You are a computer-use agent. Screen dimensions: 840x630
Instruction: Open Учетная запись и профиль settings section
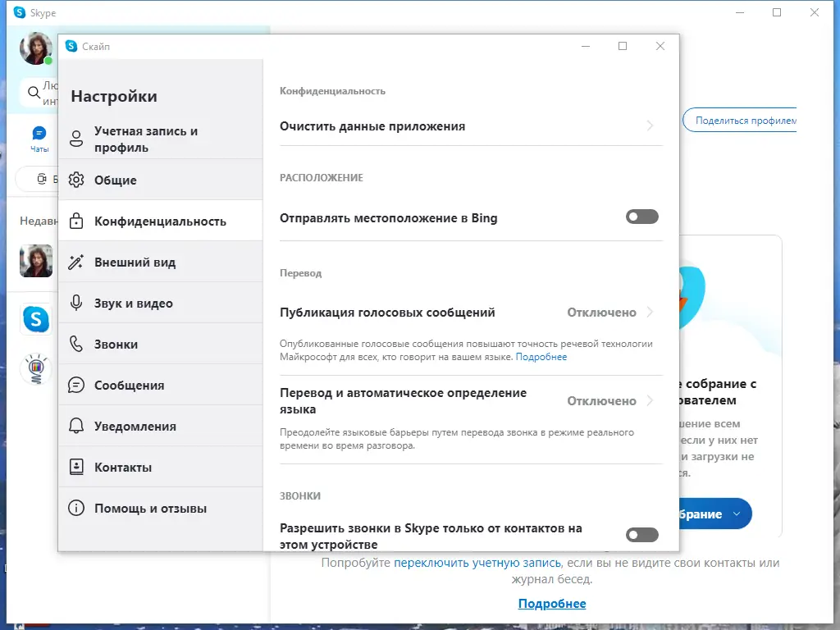160,139
